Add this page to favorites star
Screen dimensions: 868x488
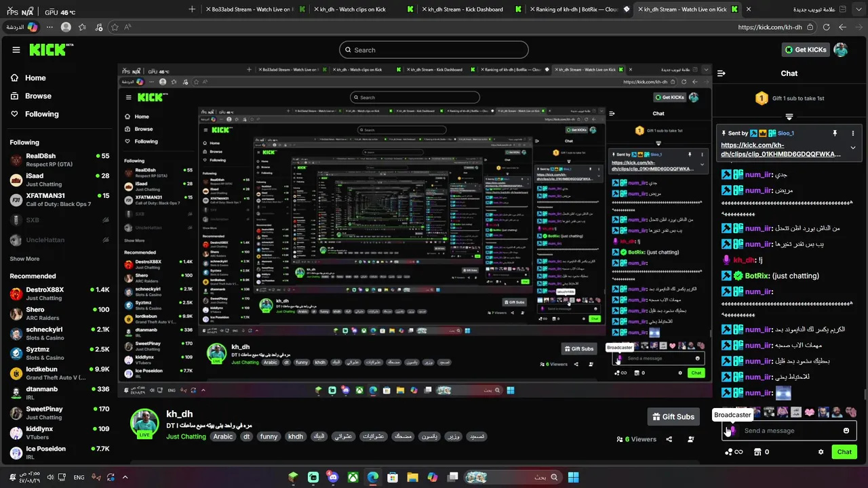pyautogui.click(x=115, y=27)
